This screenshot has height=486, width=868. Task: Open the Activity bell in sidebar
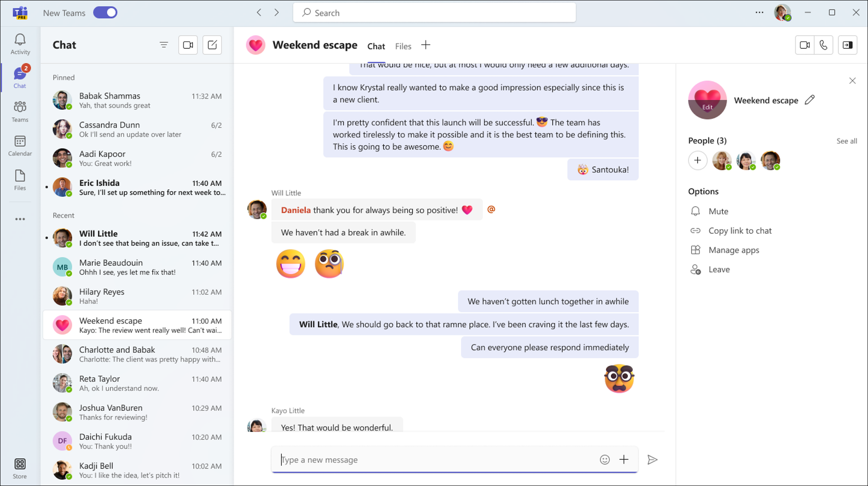pos(20,44)
